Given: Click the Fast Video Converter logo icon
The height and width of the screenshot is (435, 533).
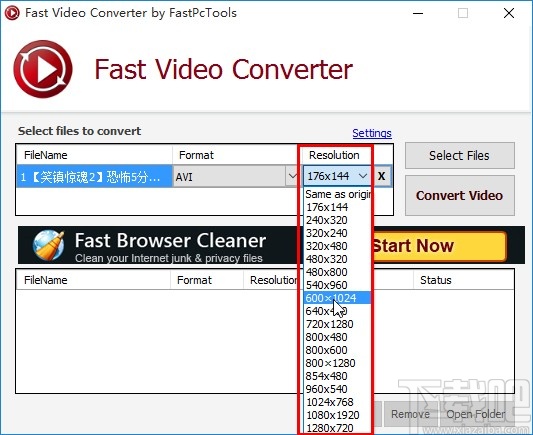Looking at the screenshot, I should coord(43,69).
